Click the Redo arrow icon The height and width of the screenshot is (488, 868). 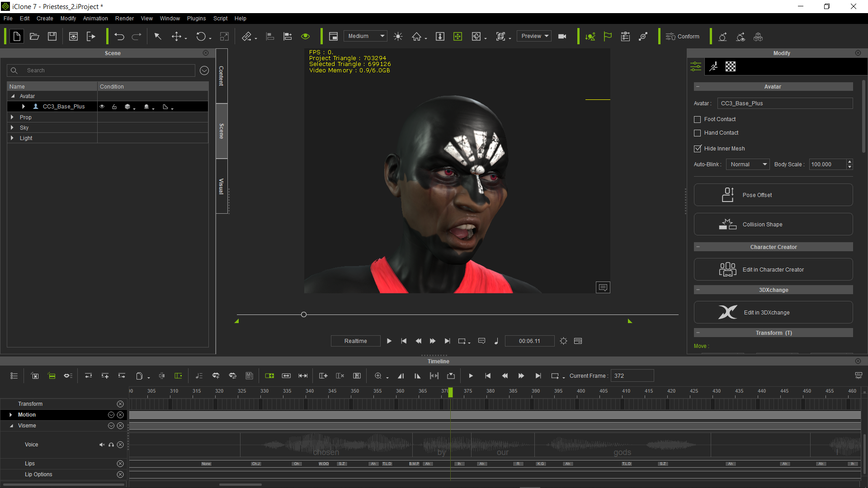(x=137, y=37)
